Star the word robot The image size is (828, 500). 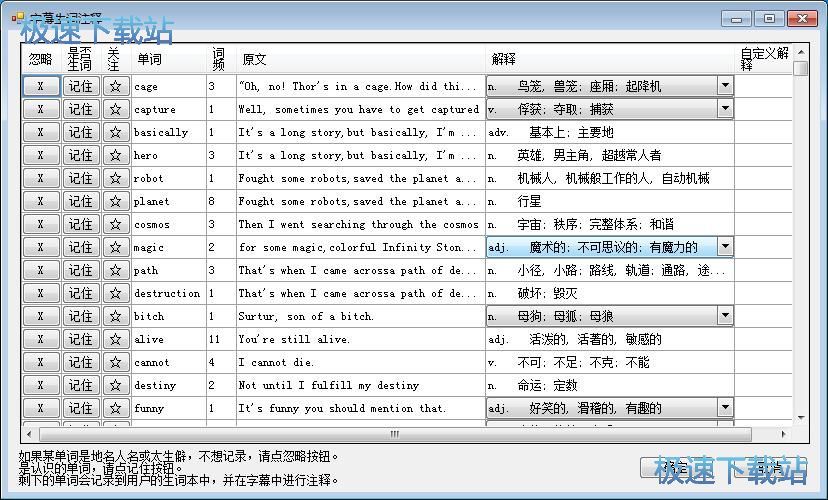(116, 178)
